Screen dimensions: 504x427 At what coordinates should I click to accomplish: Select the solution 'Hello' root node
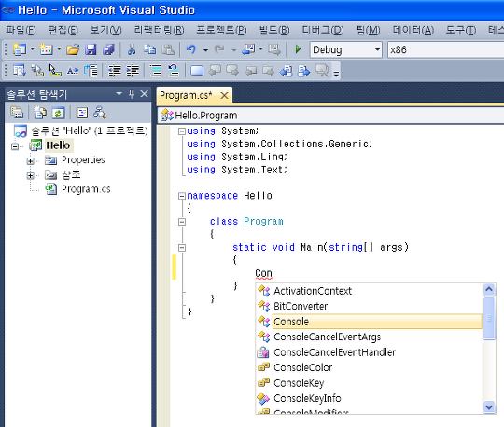(90, 131)
